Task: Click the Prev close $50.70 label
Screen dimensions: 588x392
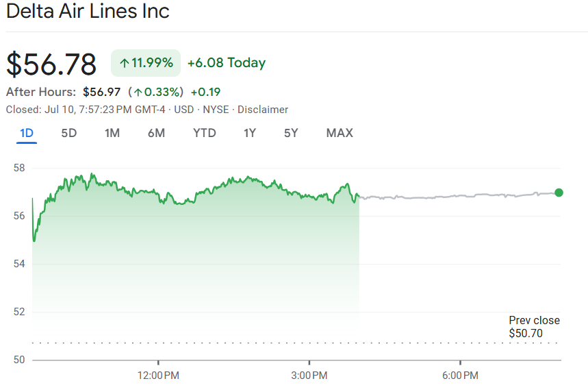Action: 534,327
